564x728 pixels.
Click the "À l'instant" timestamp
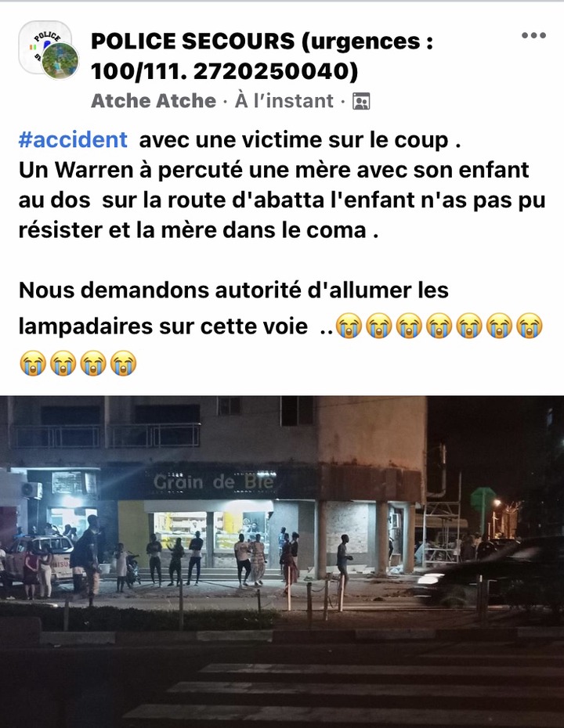pos(284,101)
